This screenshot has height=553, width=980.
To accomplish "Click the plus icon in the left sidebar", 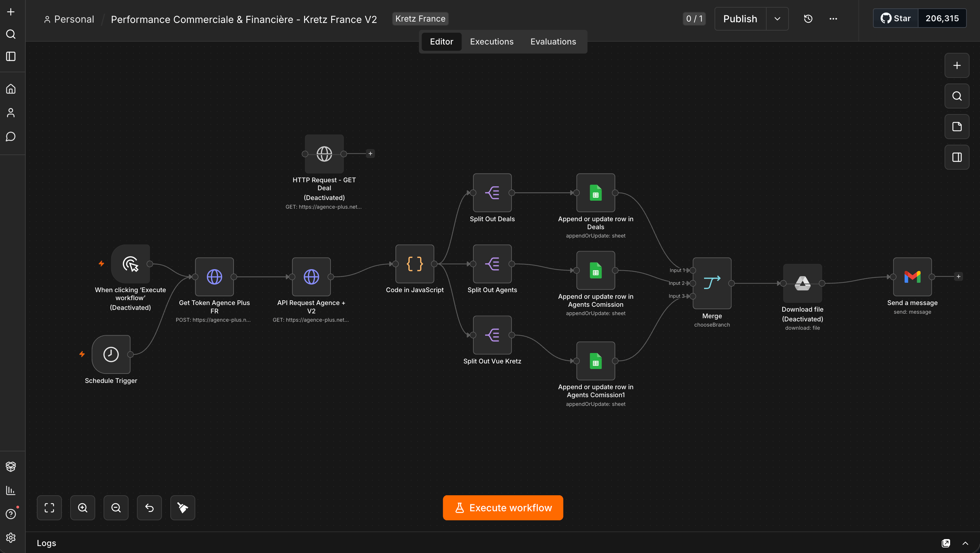I will tap(11, 12).
